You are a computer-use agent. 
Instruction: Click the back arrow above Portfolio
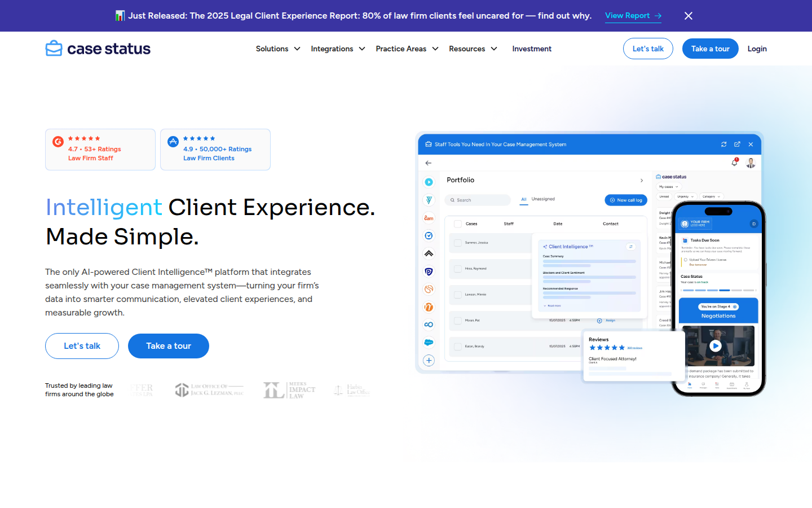(429, 163)
